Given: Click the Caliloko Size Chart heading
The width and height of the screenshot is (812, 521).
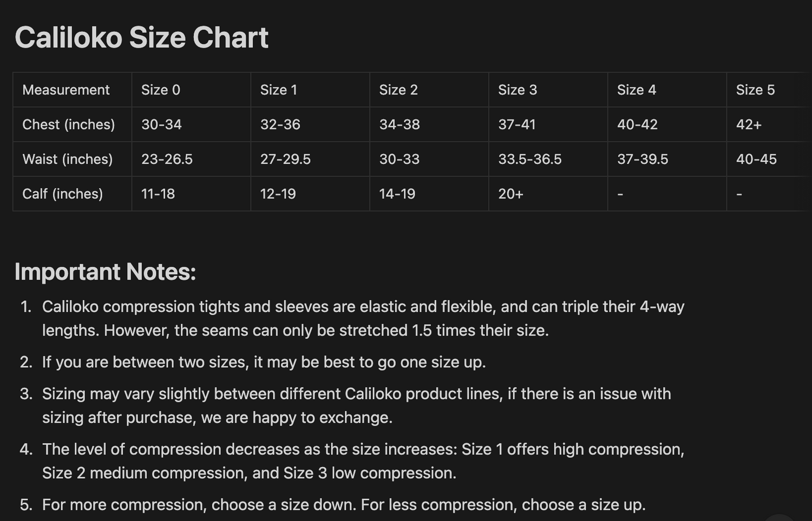Looking at the screenshot, I should [x=141, y=38].
